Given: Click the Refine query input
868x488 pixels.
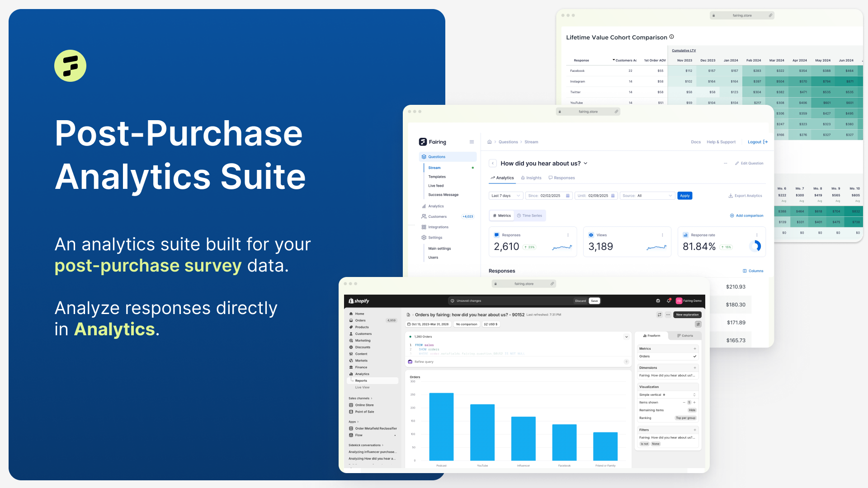Looking at the screenshot, I should (x=518, y=361).
